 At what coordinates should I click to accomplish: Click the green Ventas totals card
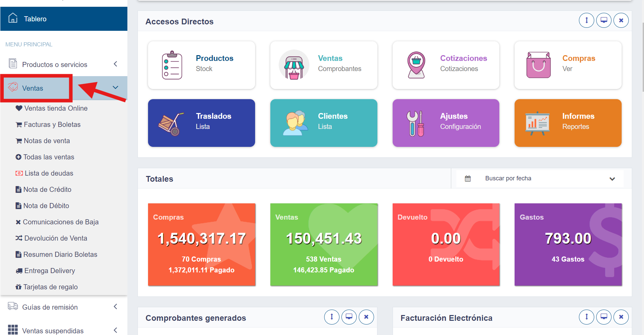(x=324, y=244)
